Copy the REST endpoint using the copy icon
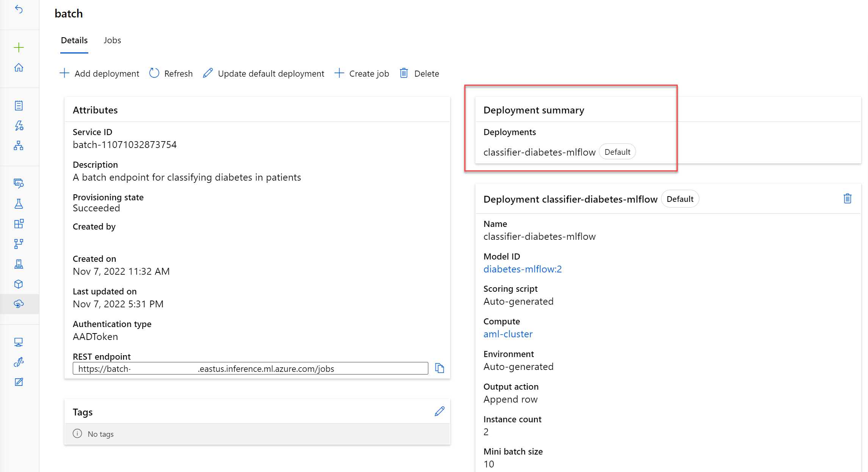Screen dimensions: 868x472 [x=440, y=368]
